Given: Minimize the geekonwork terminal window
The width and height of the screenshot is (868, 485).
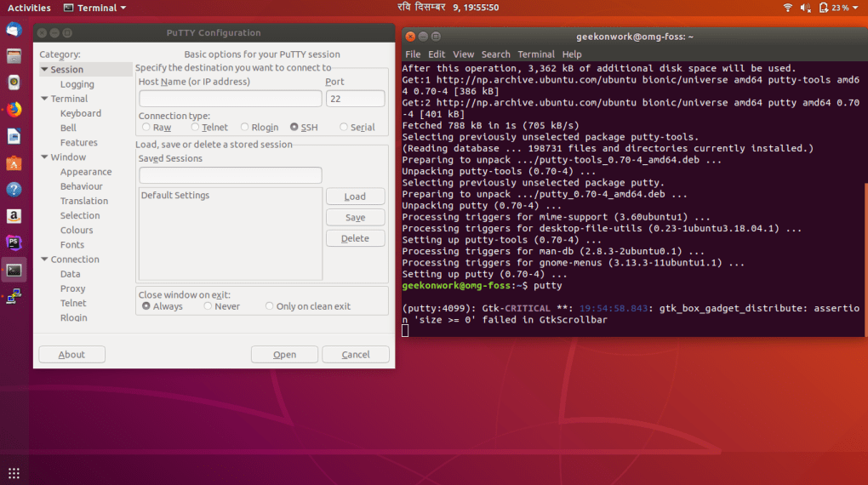Looking at the screenshot, I should 423,37.
